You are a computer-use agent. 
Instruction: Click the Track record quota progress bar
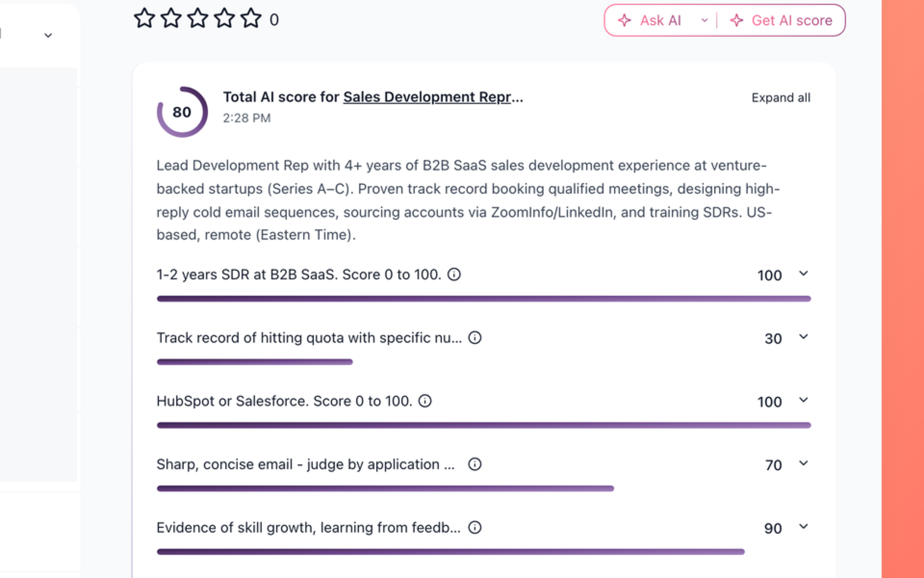point(255,362)
